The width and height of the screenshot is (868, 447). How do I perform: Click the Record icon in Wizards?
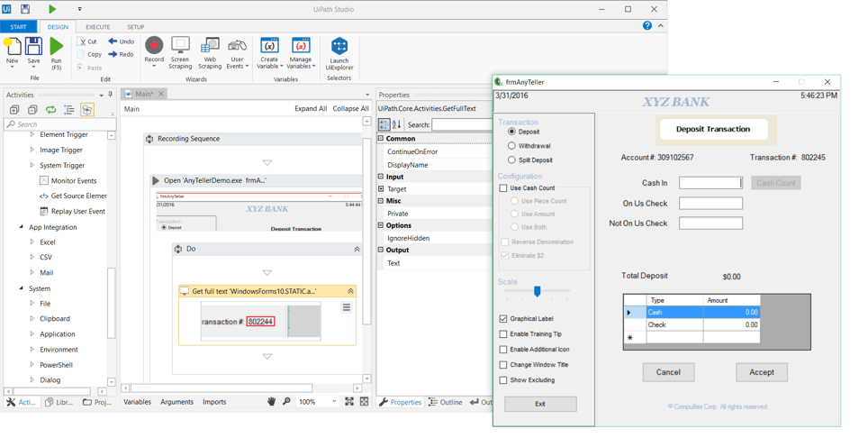(154, 45)
